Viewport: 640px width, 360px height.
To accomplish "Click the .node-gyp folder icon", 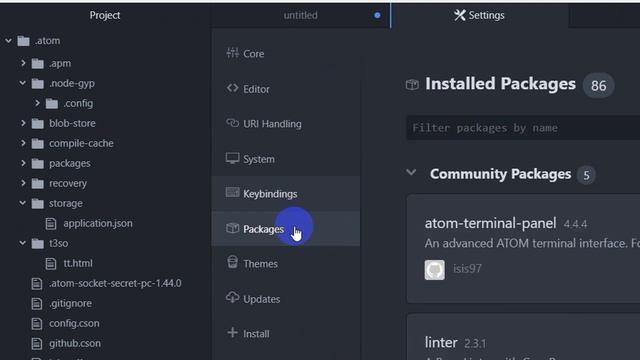I will (38, 83).
